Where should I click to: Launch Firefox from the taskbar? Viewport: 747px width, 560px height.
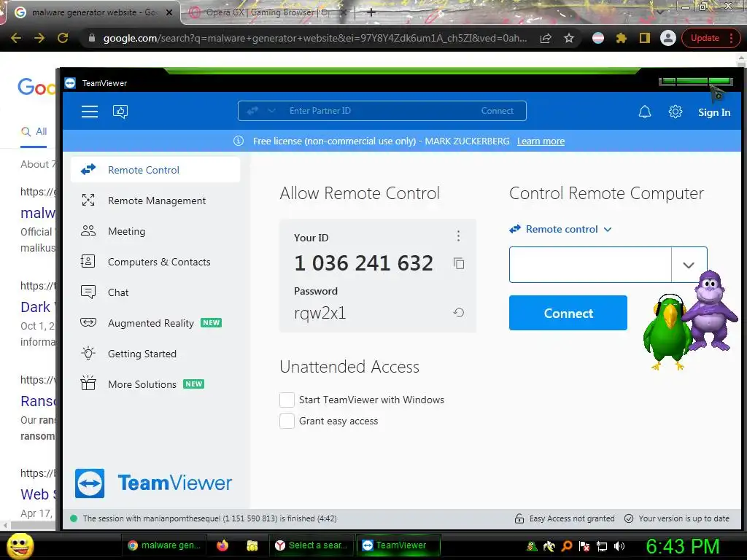click(x=222, y=545)
